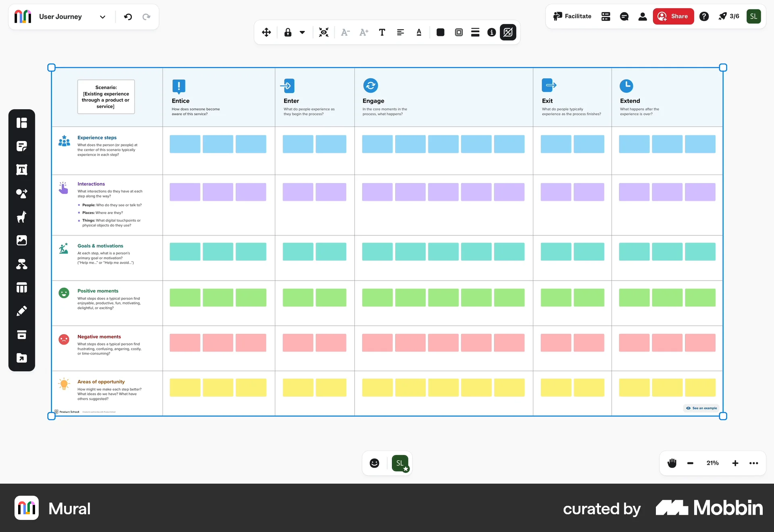Open the table tool in sidebar
Viewport: 774px width, 532px height.
point(22,288)
